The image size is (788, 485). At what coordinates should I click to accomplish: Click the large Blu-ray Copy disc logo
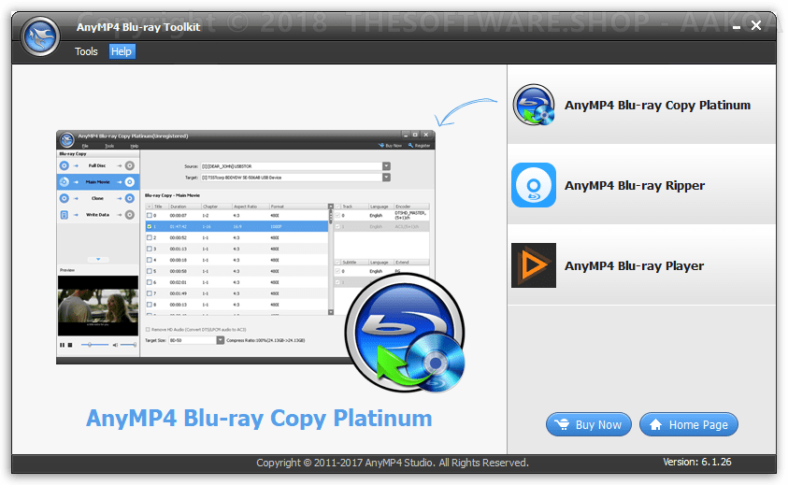(405, 333)
